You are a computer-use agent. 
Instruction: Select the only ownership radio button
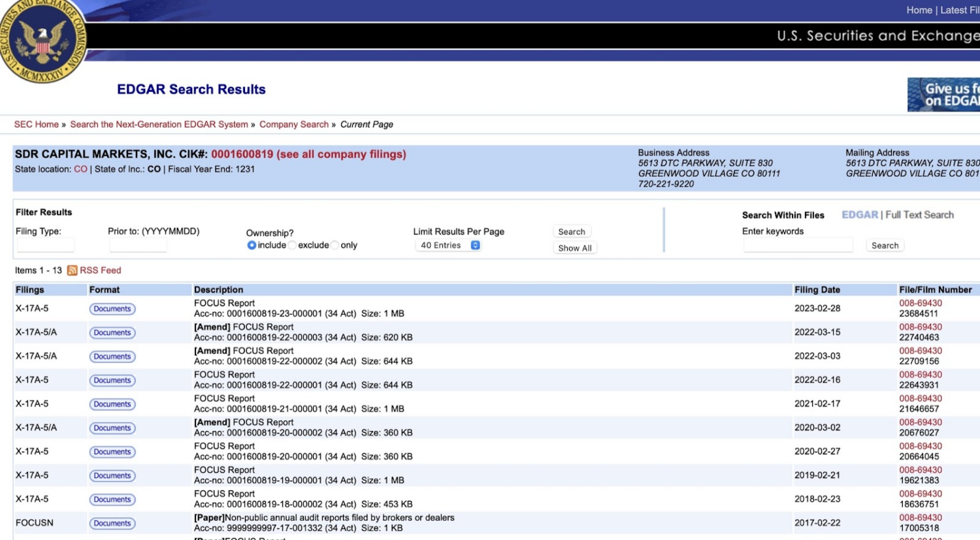pos(335,246)
